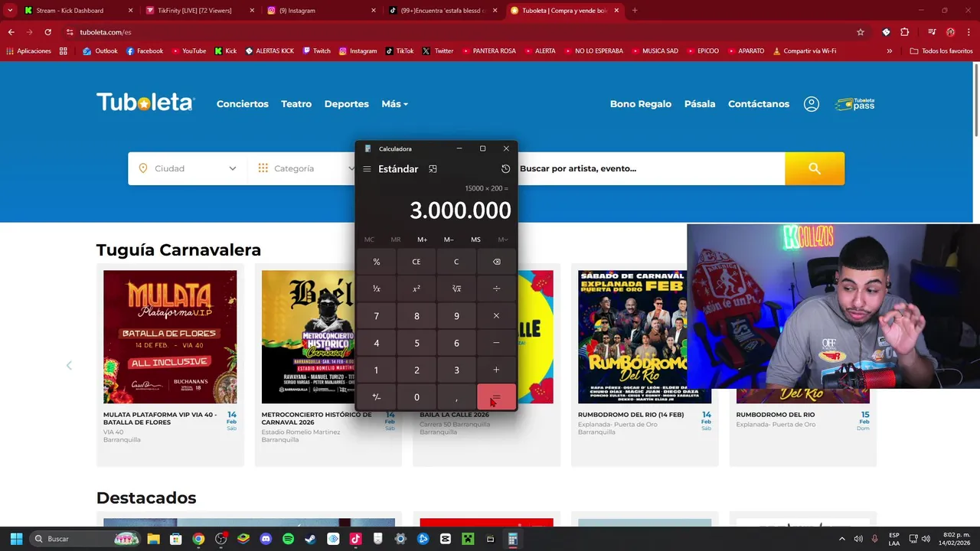Click the backspace key in Calculator
Viewport: 980px width, 551px height.
[496, 262]
